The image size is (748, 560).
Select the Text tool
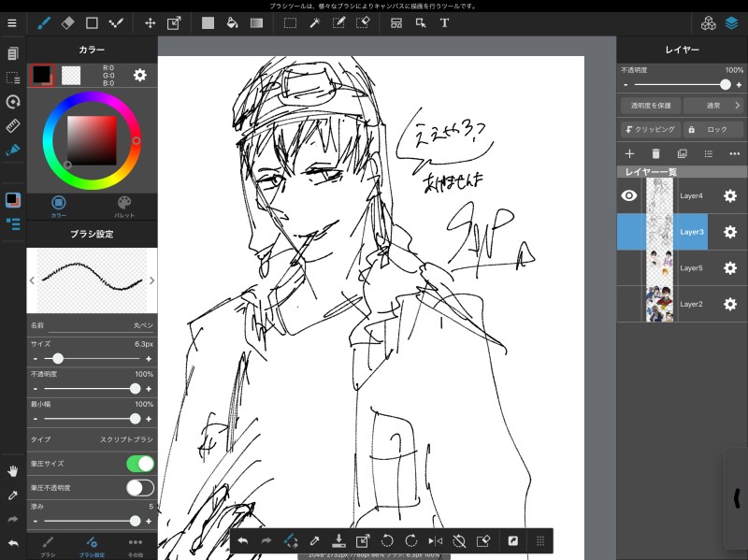(x=444, y=22)
